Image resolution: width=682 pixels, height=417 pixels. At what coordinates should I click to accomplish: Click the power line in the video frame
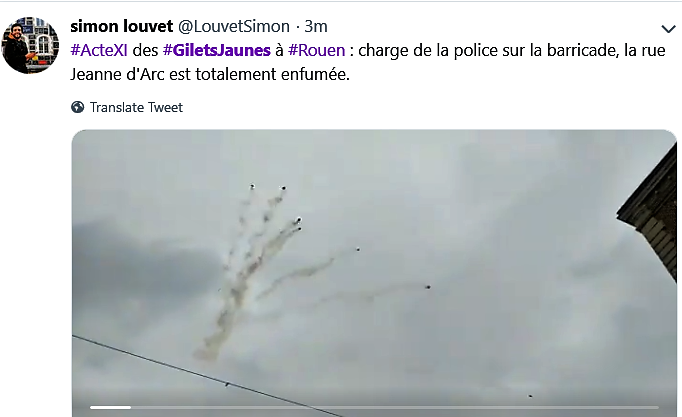204,375
